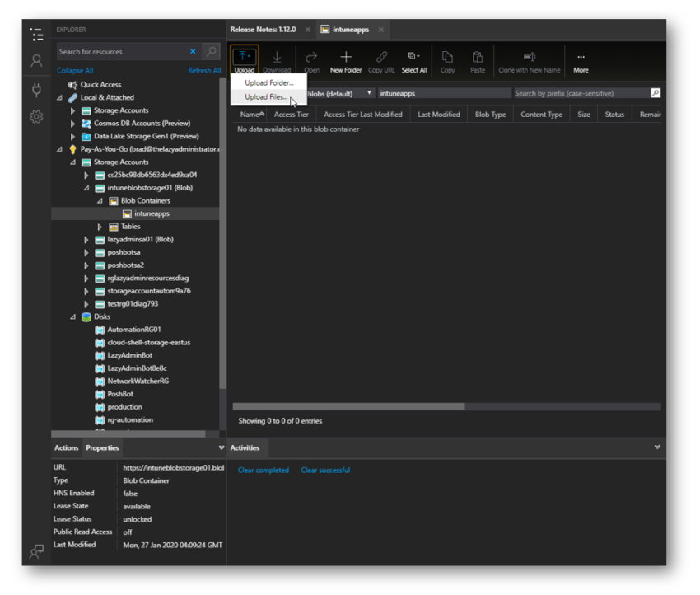Click the Collapse All link
Viewport: 700px width, 595px height.
[x=75, y=71]
